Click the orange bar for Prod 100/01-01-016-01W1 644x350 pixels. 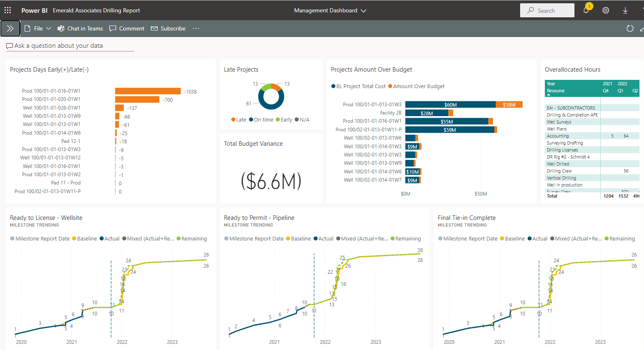[x=148, y=91]
